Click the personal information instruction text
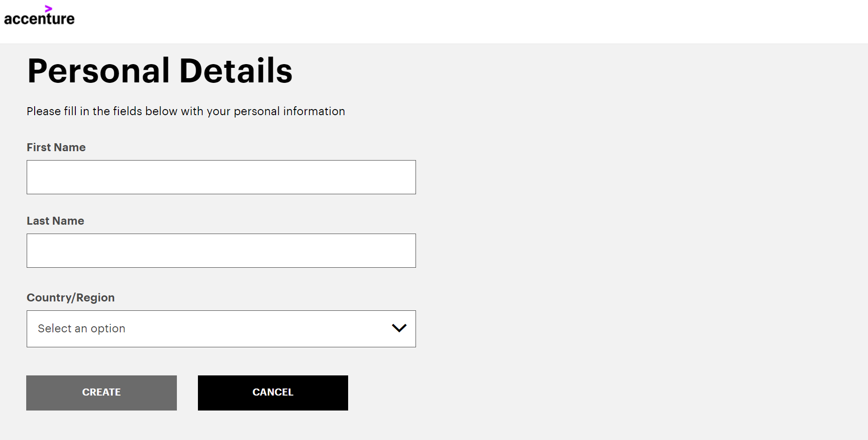The image size is (868, 440). coord(186,111)
